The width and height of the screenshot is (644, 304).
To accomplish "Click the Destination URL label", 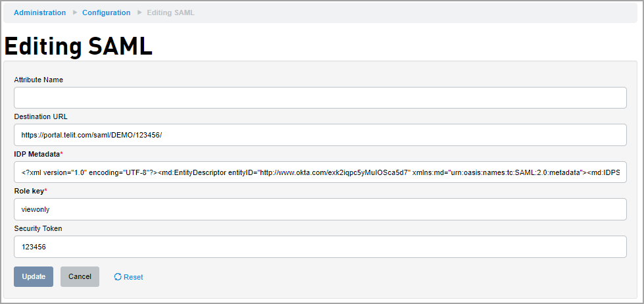I will click(41, 116).
